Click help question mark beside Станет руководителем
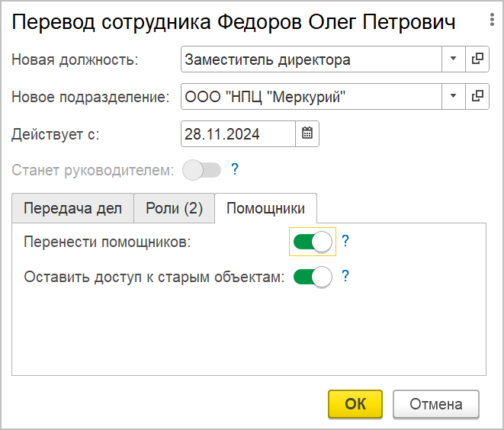Image resolution: width=504 pixels, height=430 pixels. point(235,169)
